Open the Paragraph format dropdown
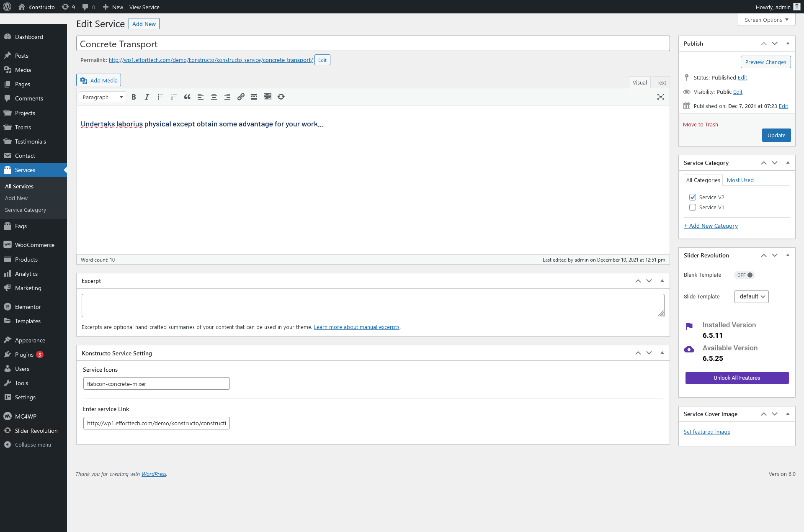The image size is (804, 532). [103, 97]
